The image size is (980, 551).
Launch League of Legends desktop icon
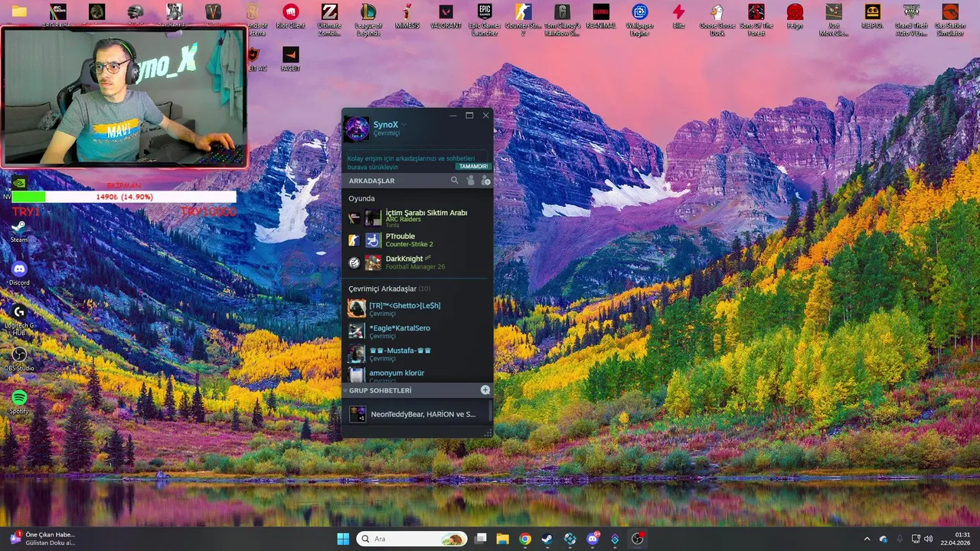click(368, 19)
